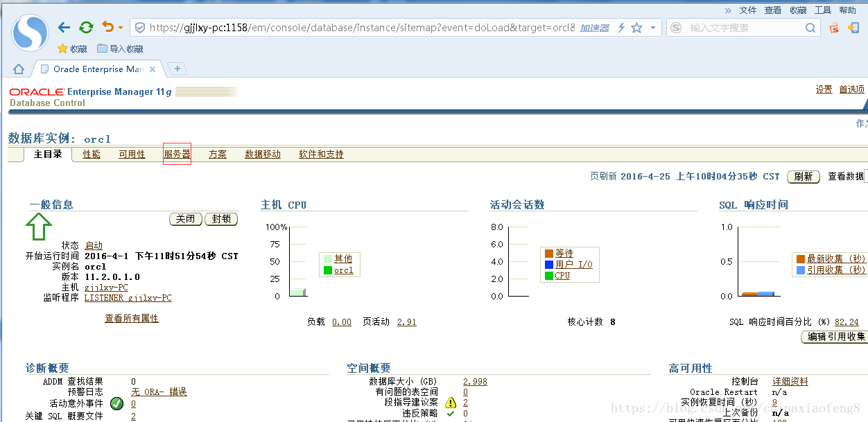Open the 文件 menu
The image size is (868, 422).
748,10
